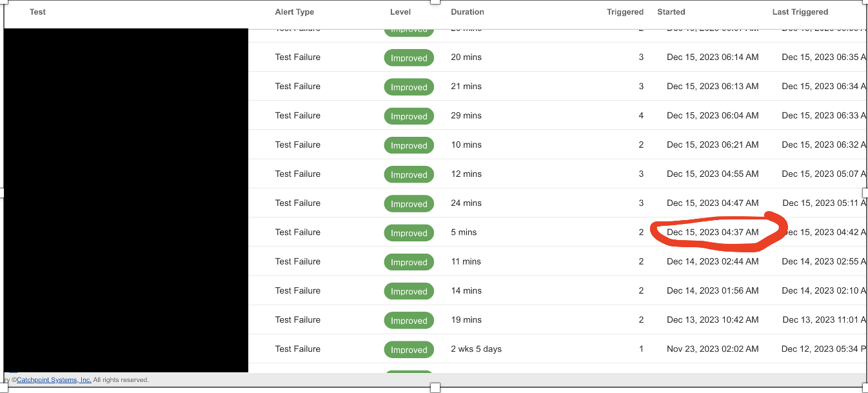Click the horizontal scrollbar at the bottom

pyautogui.click(x=435, y=387)
